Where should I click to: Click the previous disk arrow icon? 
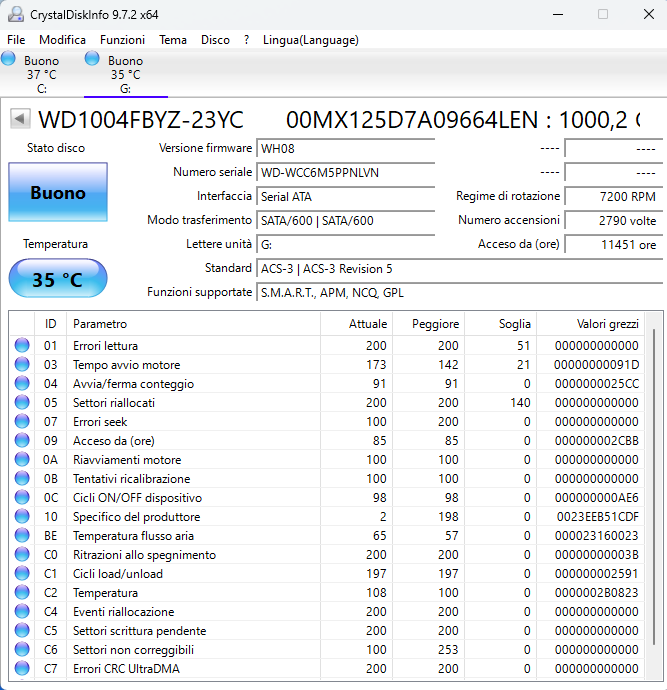tap(20, 119)
